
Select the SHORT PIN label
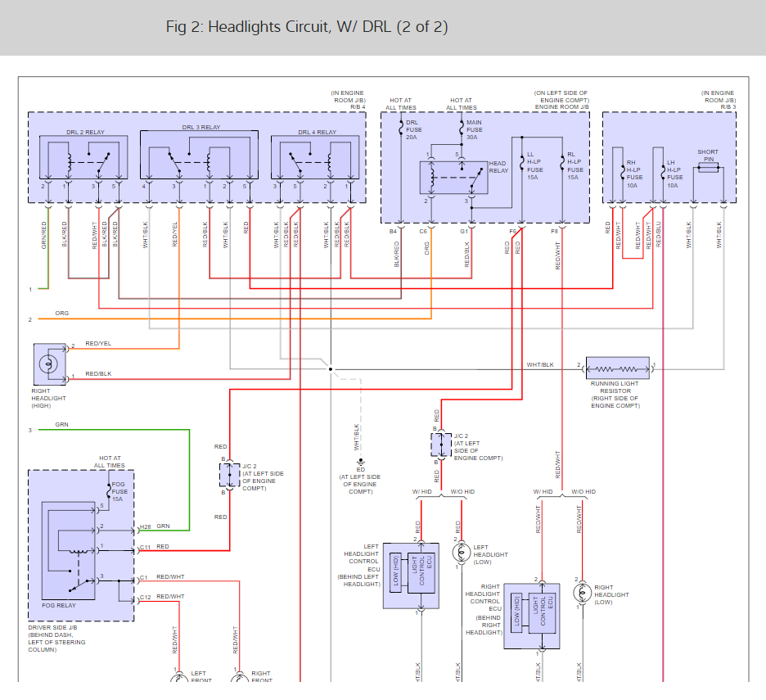pos(708,156)
